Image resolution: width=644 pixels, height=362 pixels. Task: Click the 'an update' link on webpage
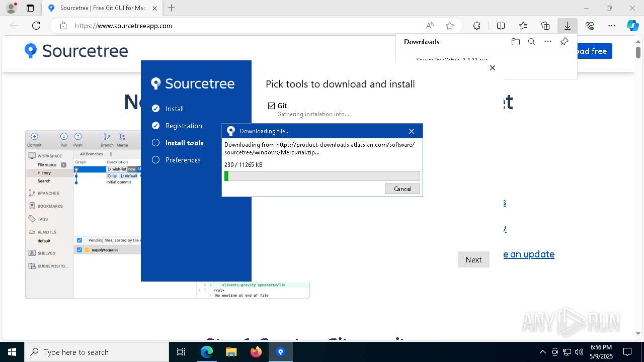click(x=529, y=254)
